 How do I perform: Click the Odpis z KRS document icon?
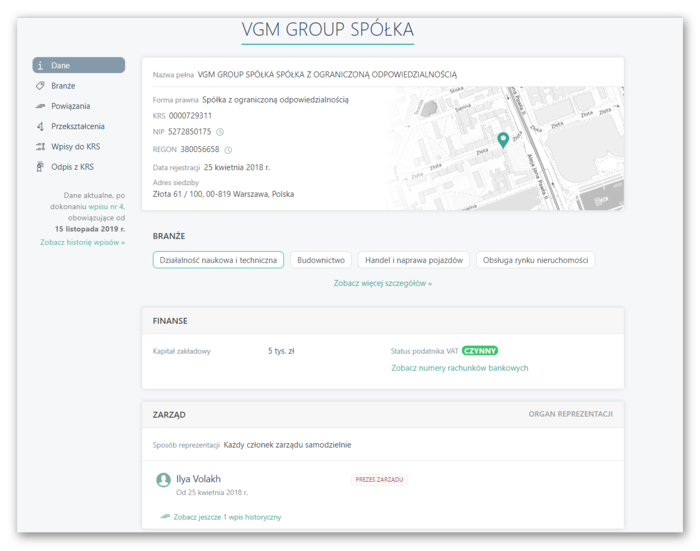(41, 167)
